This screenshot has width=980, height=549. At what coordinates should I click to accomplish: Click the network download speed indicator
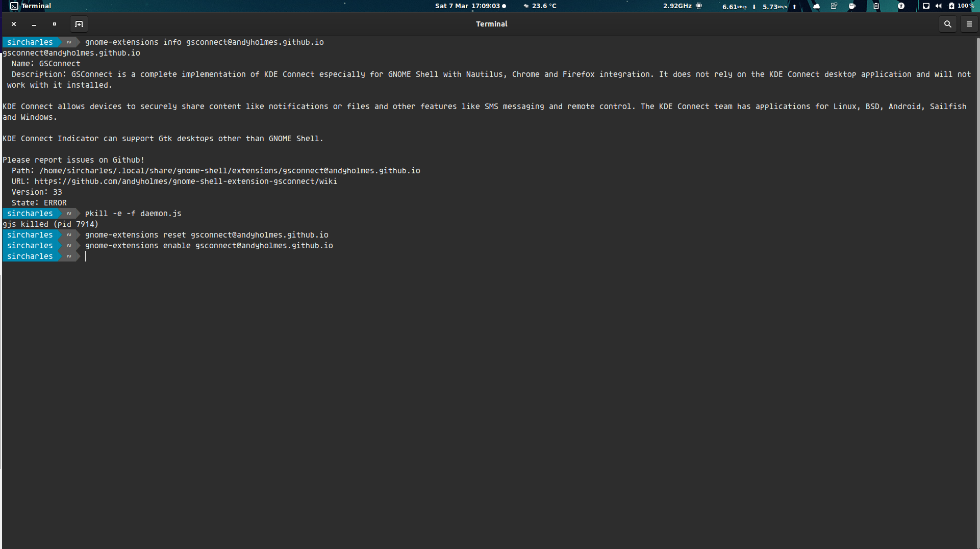pos(735,7)
